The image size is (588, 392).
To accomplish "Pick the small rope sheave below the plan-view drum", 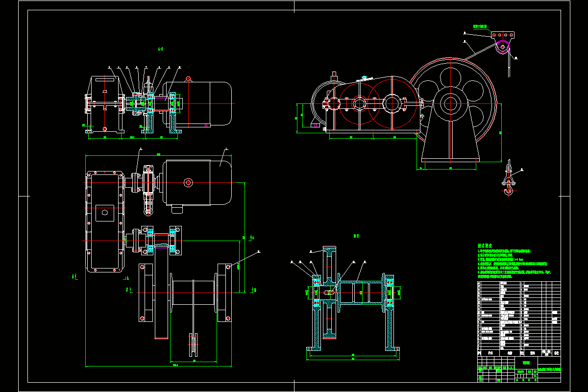I will coord(194,346).
